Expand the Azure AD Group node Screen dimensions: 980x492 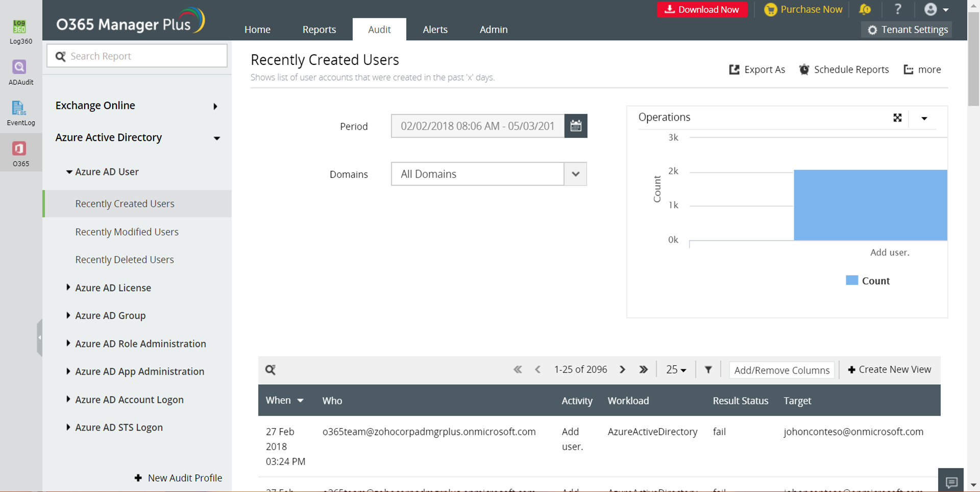coord(106,316)
